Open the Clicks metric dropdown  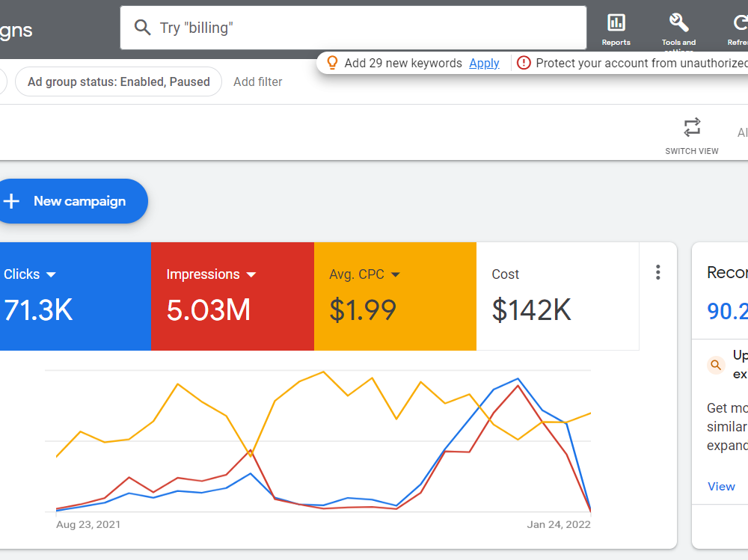[51, 274]
